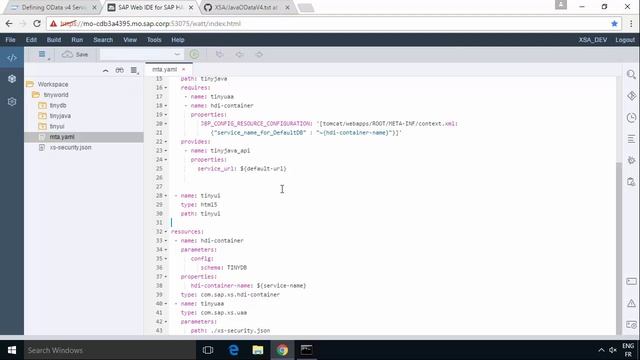
Task: Switch to the mta.yaml editor tab
Action: pos(164,69)
